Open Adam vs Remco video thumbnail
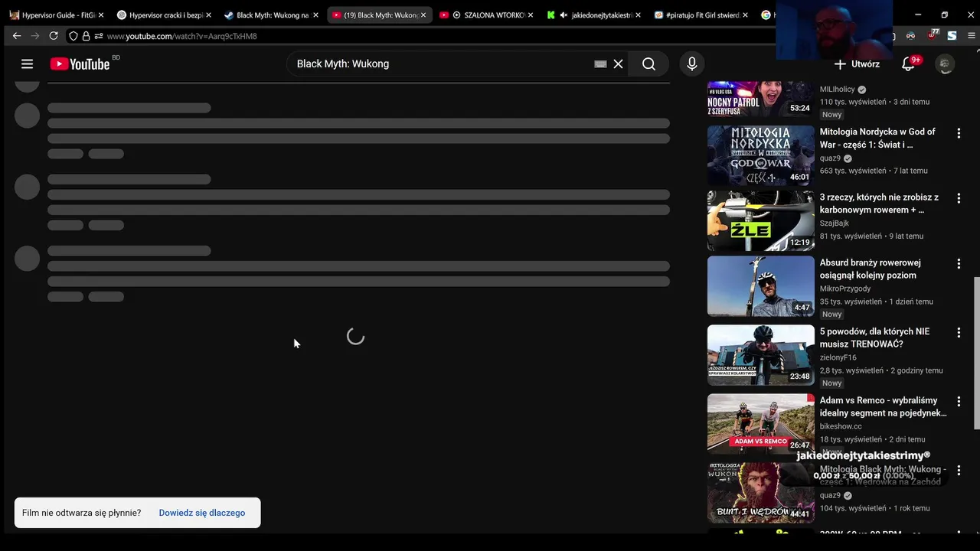The width and height of the screenshot is (980, 551). pyautogui.click(x=760, y=424)
